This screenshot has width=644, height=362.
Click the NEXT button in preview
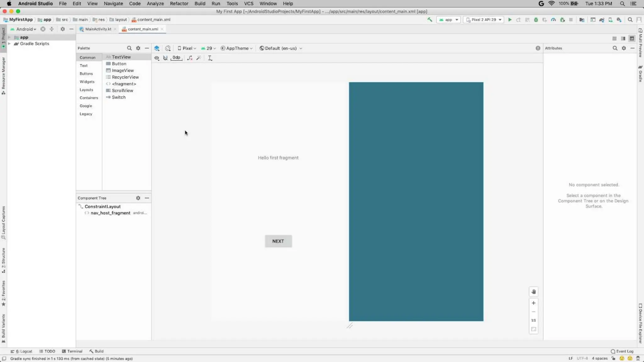click(x=278, y=241)
